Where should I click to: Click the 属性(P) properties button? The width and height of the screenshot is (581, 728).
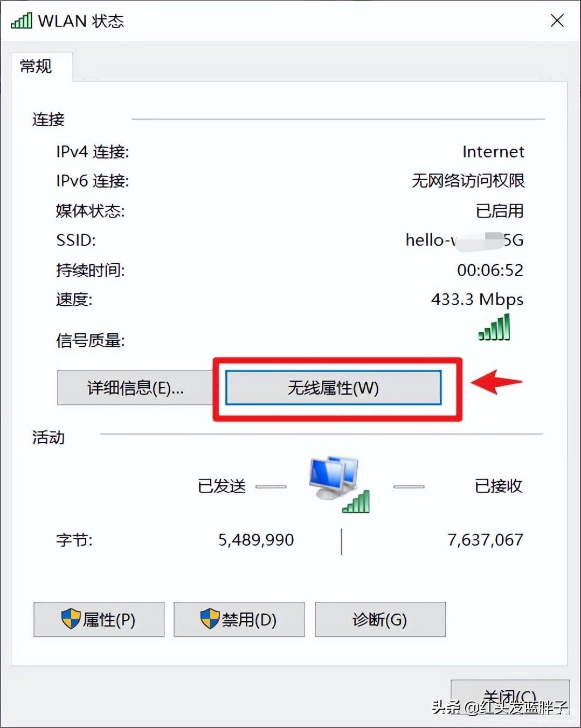point(99,620)
